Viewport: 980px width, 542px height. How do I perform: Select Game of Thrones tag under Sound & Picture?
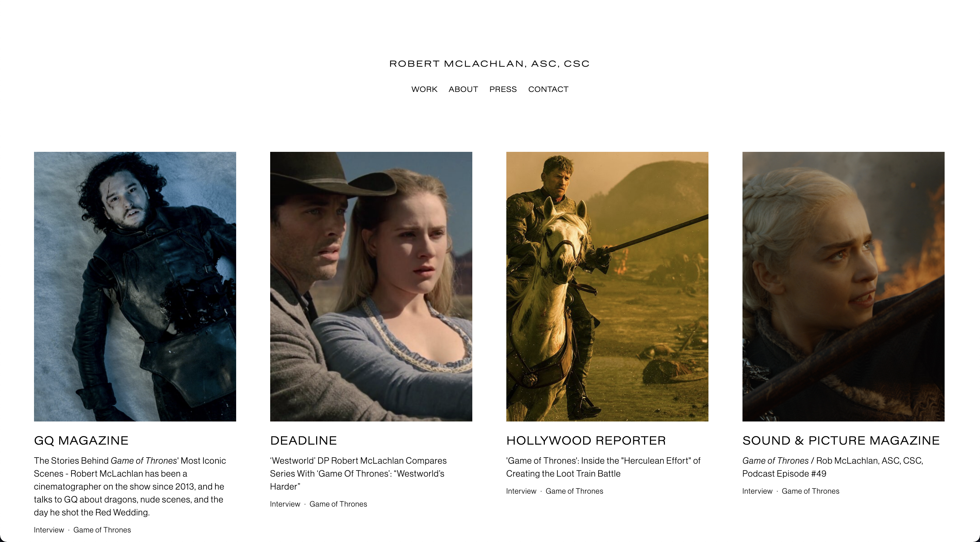coord(810,491)
